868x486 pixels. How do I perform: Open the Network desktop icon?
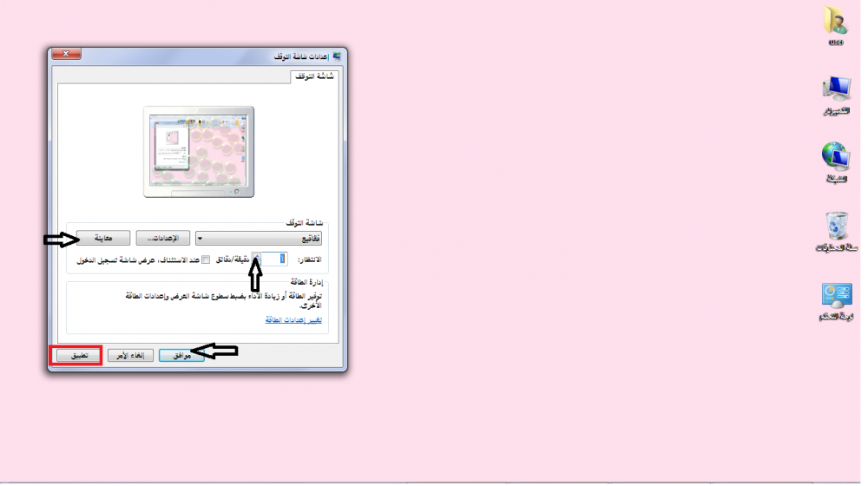pos(836,161)
